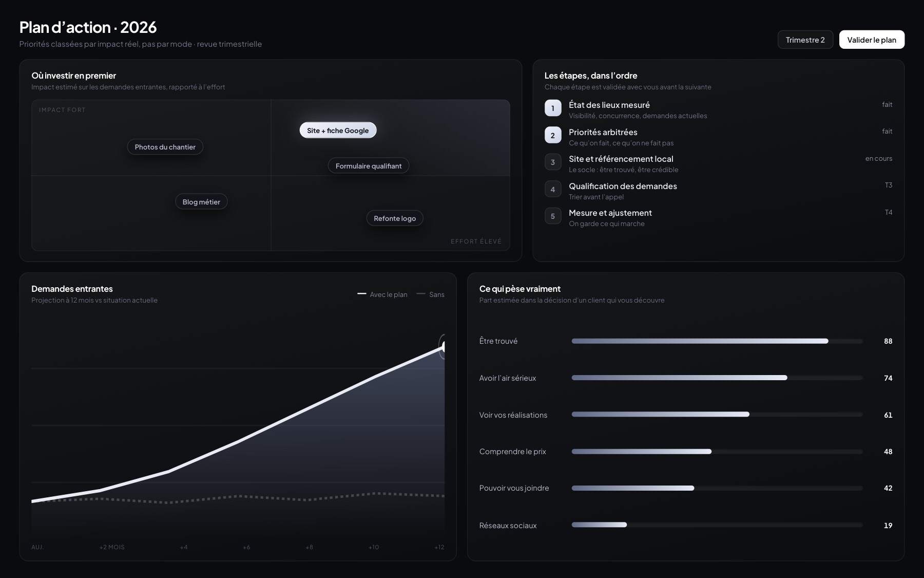Click the value 61 for Voir vos réalisations
This screenshot has height=578, width=924.
point(888,415)
